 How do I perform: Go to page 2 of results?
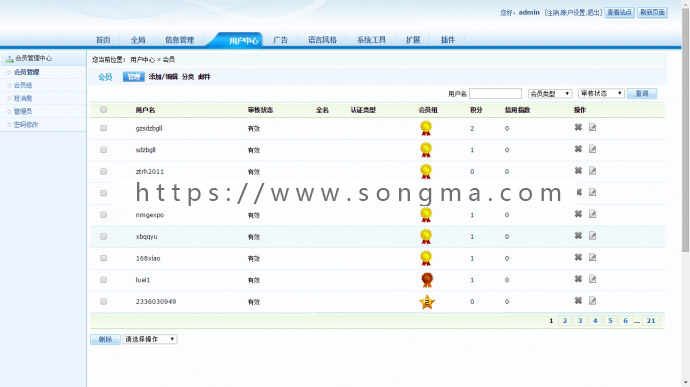565,321
